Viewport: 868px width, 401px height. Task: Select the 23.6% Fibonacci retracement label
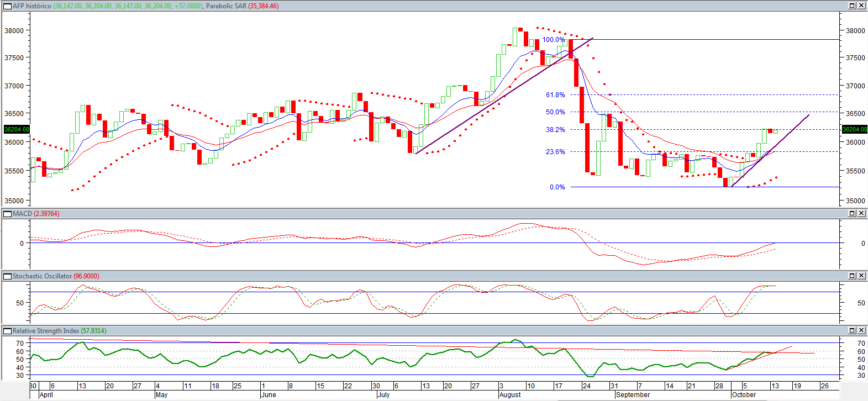point(555,152)
